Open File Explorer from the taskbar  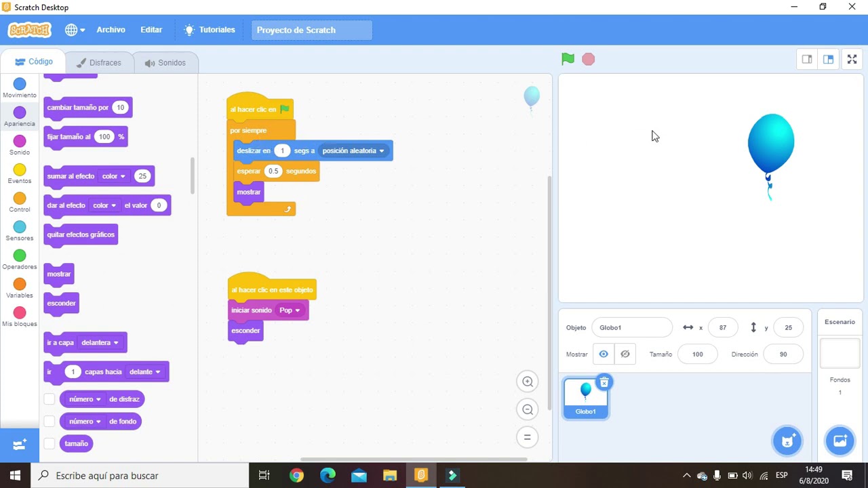(389, 475)
